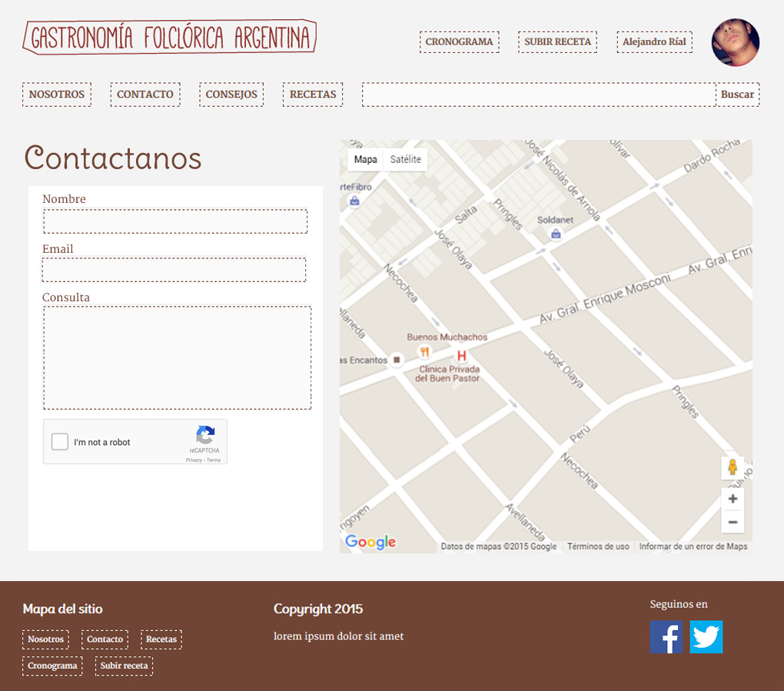Focus the Nombre input field
The width and height of the screenshot is (784, 691).
(175, 221)
